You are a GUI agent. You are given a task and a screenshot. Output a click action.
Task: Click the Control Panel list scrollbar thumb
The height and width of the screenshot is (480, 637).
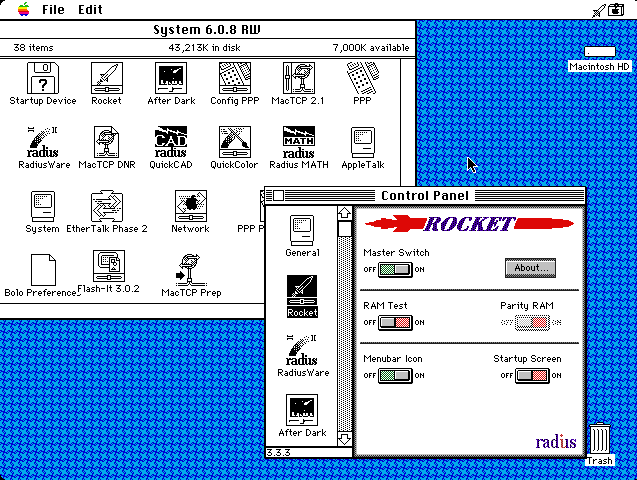click(x=344, y=229)
